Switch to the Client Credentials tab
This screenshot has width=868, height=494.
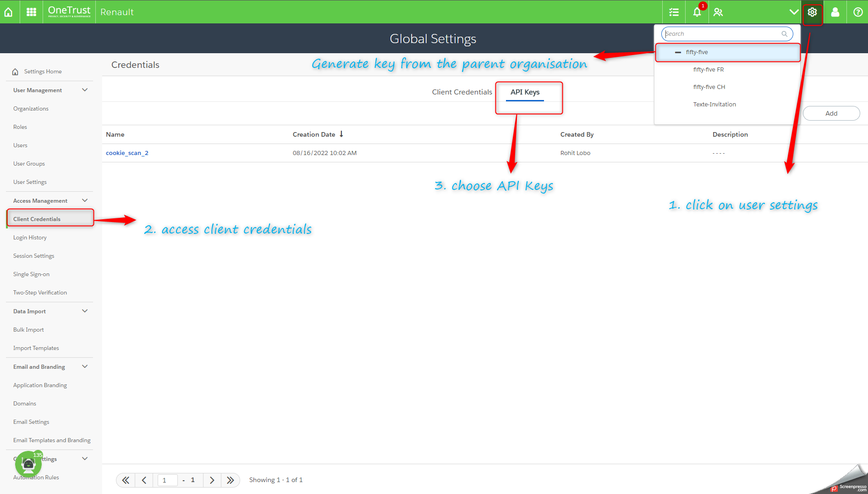point(462,92)
